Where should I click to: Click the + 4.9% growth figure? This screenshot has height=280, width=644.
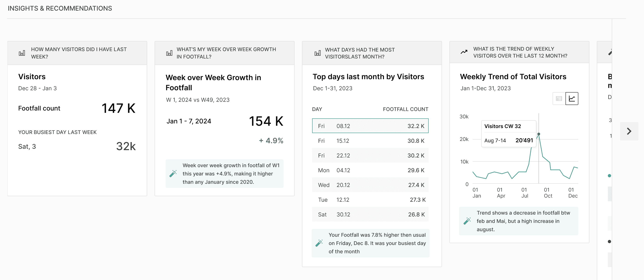tap(271, 140)
